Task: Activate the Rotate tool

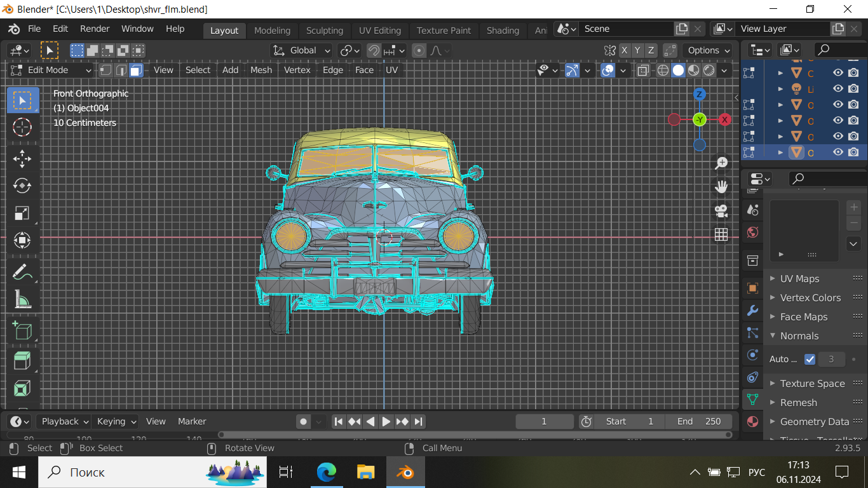Action: point(22,186)
